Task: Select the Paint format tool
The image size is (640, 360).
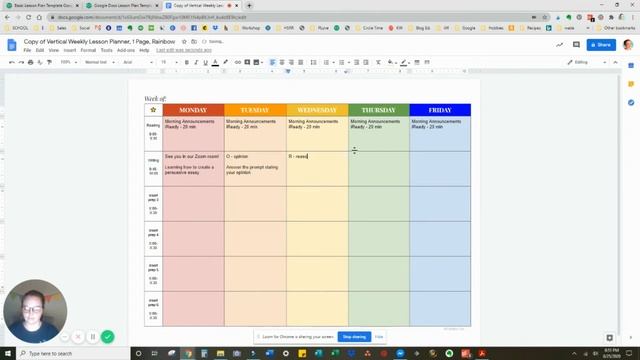Action: pos(49,62)
